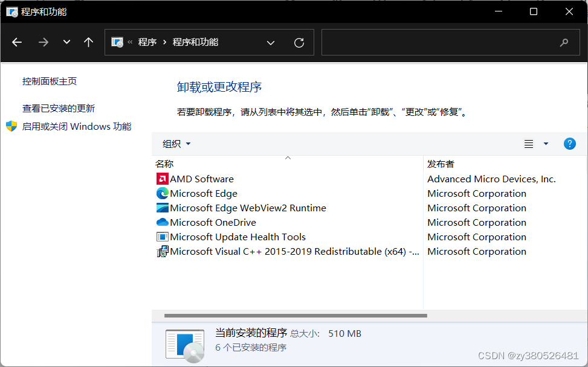Click the 510 MB total size value

(344, 334)
